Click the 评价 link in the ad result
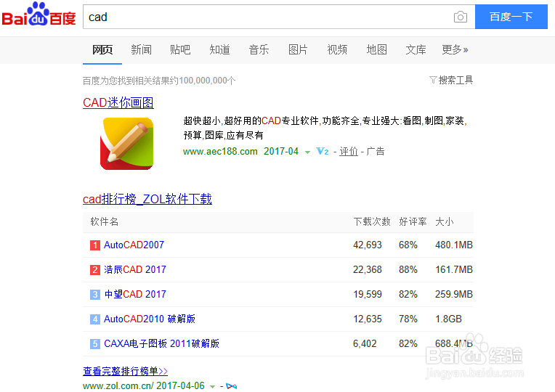The height and width of the screenshot is (392, 555). pos(349,152)
